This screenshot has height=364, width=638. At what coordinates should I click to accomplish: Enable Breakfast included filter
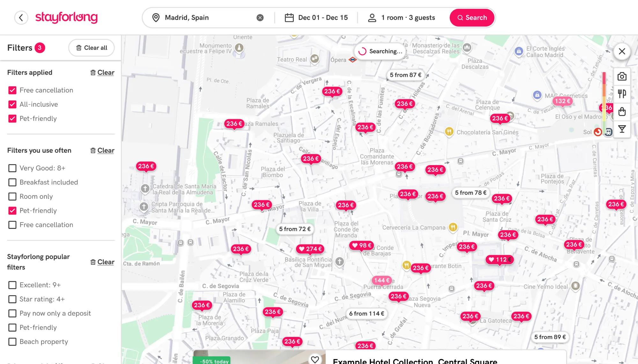(x=12, y=182)
